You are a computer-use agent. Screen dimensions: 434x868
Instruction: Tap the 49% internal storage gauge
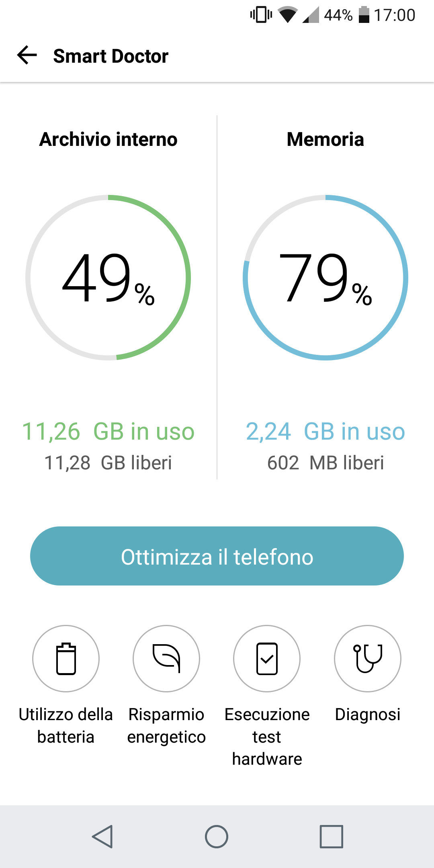[x=108, y=278]
